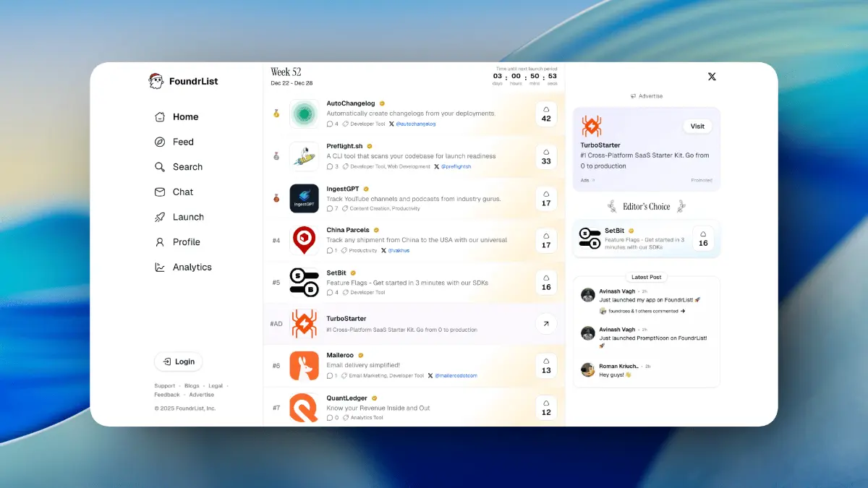
Task: Click the Visit button on TurboStarter ad
Action: coord(697,126)
